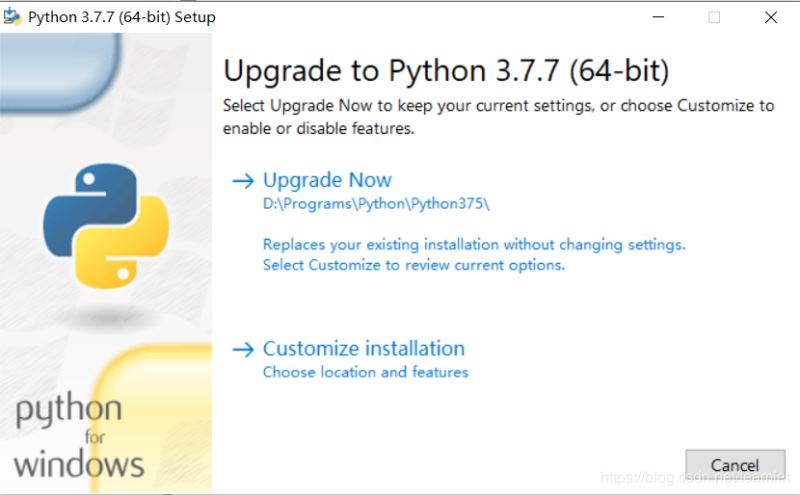
Task: Click the word "windows" in the left banner
Action: [x=79, y=464]
